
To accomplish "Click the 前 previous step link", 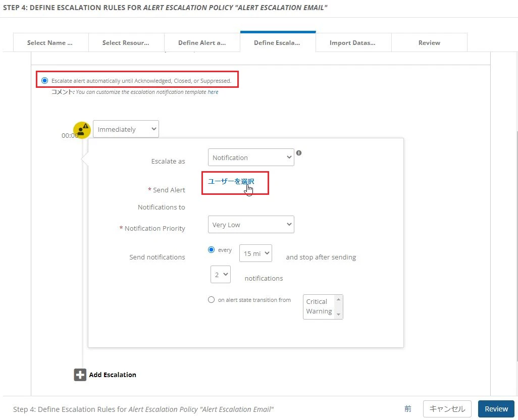I will 407,409.
